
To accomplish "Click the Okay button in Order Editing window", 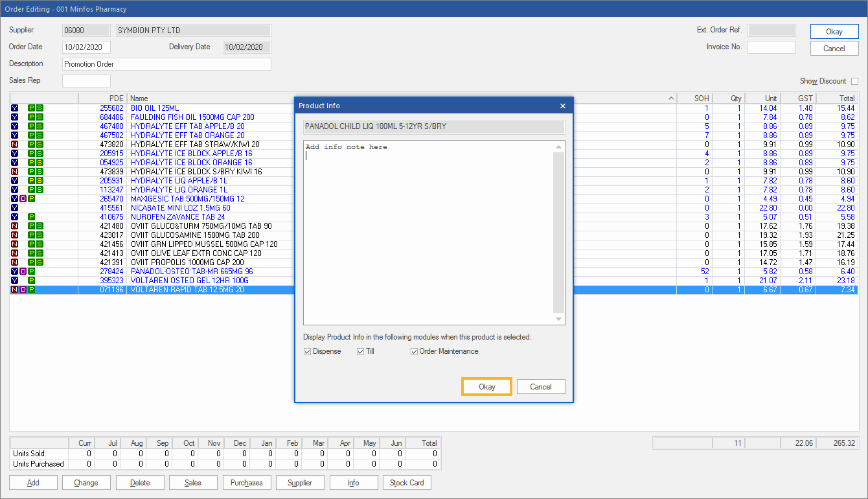I will click(834, 32).
